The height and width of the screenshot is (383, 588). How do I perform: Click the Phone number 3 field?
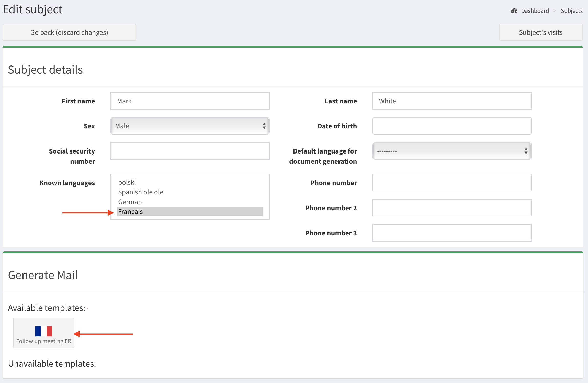click(452, 233)
